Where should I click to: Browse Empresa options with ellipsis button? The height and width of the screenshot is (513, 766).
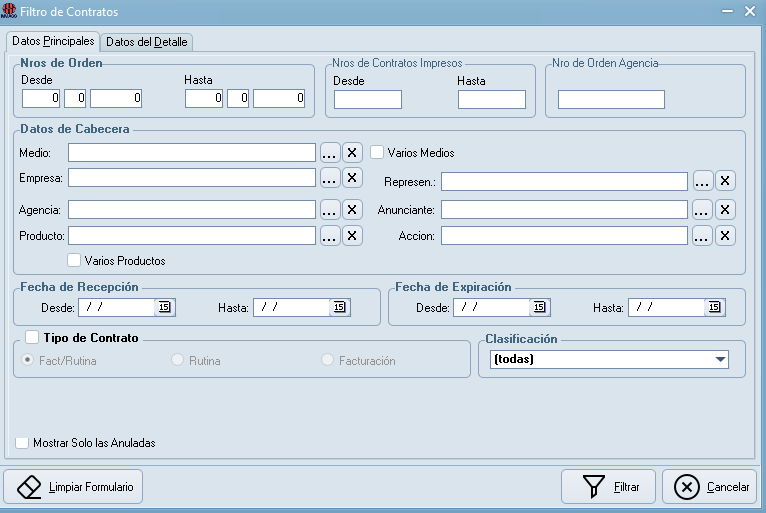point(330,178)
